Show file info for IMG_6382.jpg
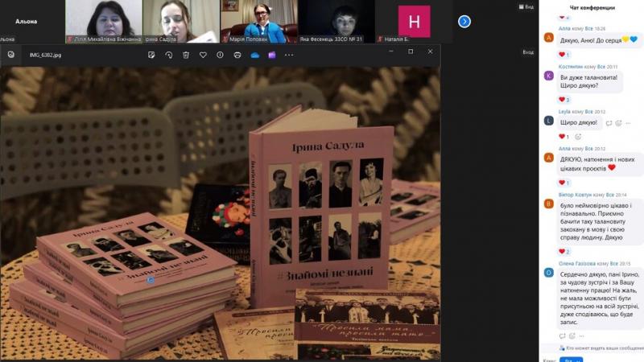Screen dimensions: 644x362 pos(220,55)
